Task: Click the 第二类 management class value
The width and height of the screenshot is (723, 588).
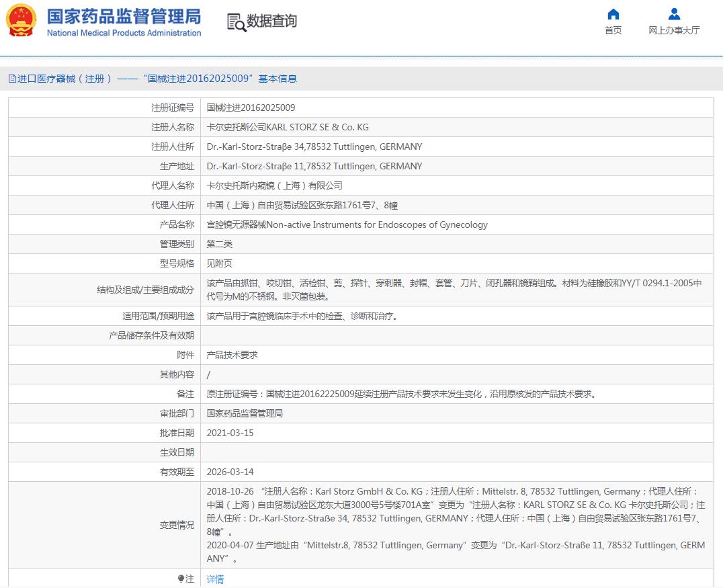Action: (x=220, y=244)
